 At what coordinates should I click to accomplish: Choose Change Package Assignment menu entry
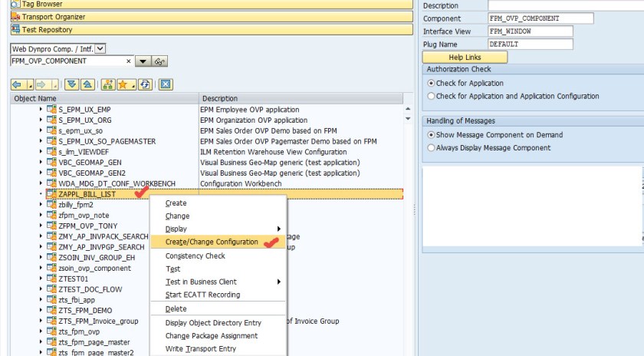[x=218, y=336]
